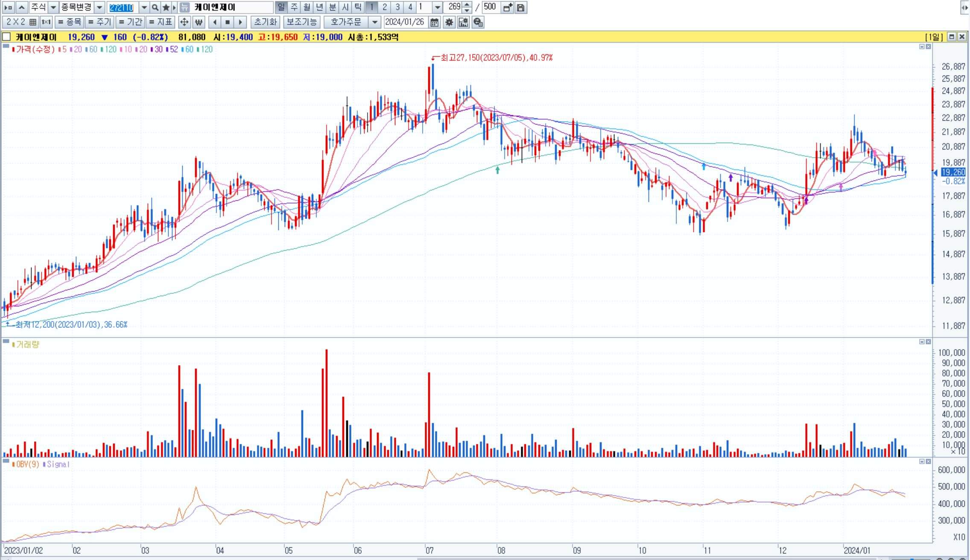Click the 2024/01/26 date input field
Viewport: 970px width, 560px height.
pos(404,22)
